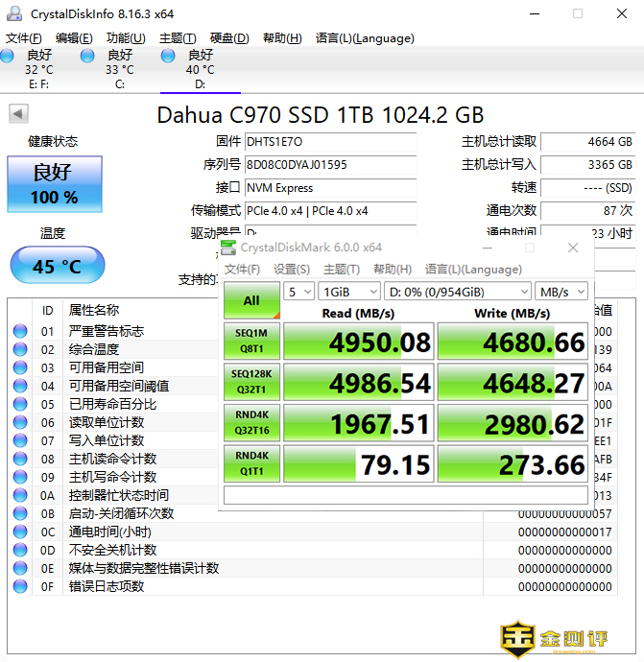Click the status orb for attribute 01
The width and height of the screenshot is (644, 662).
[20, 331]
